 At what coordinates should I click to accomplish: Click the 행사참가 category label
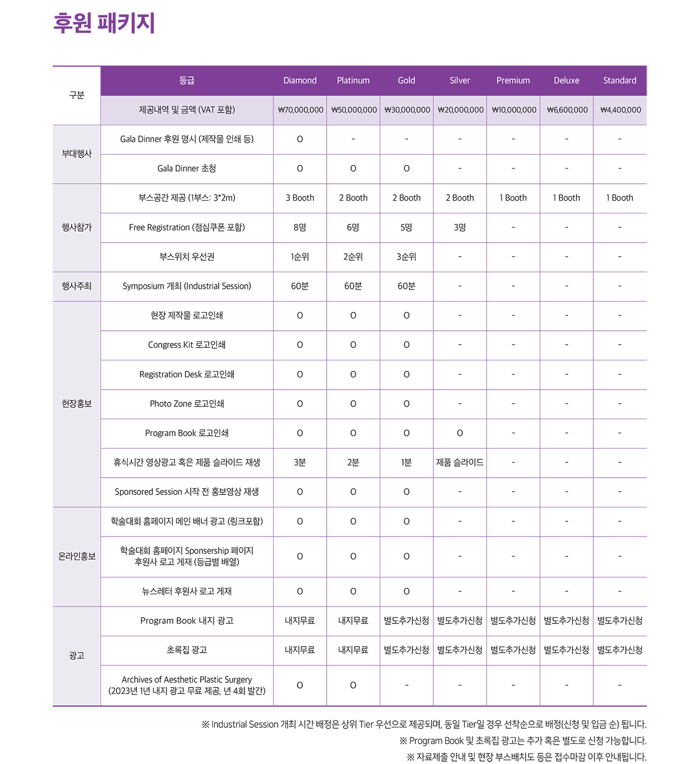tap(76, 227)
